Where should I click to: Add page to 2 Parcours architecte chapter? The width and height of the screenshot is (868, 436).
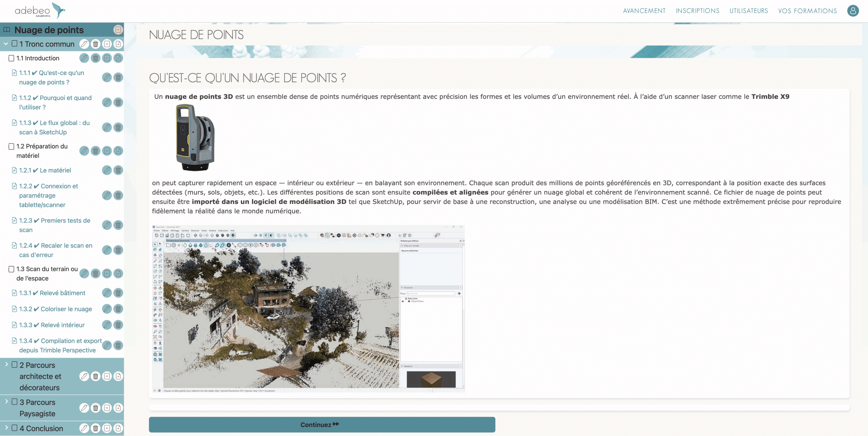(x=118, y=376)
